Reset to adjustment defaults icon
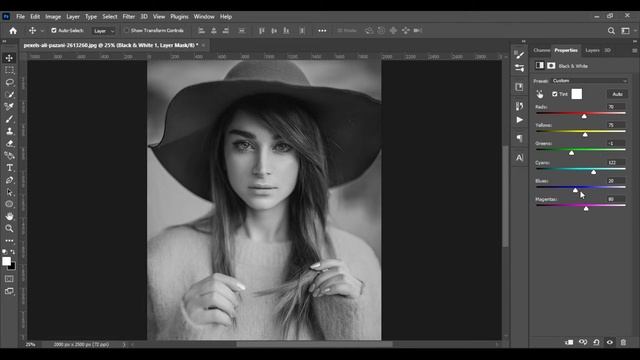Viewport: 640px width, 360px height. (596, 342)
